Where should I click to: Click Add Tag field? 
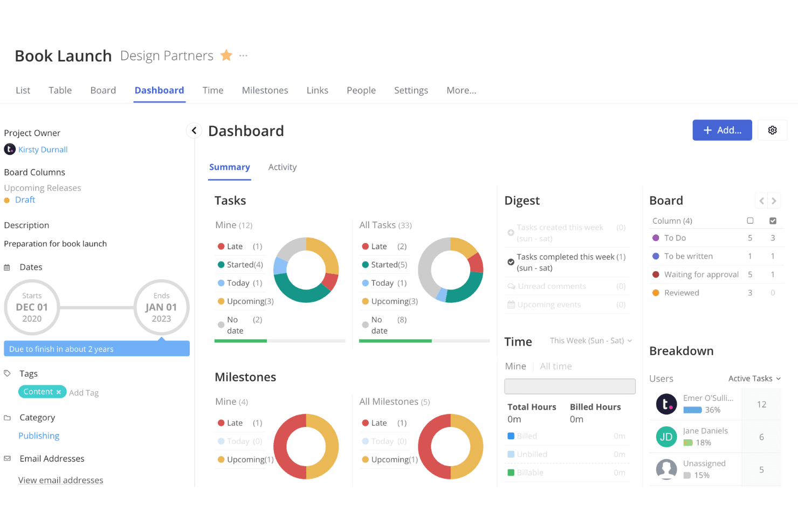tap(84, 392)
